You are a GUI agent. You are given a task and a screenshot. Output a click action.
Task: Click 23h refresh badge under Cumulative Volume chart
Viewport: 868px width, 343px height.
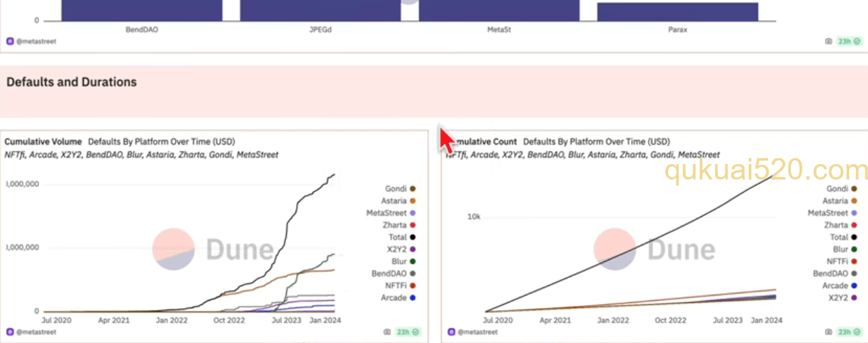(x=408, y=332)
